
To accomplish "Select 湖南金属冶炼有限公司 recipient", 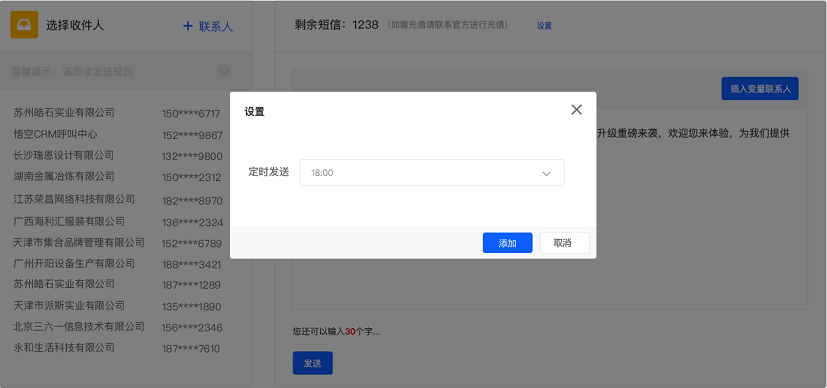I will [64, 176].
